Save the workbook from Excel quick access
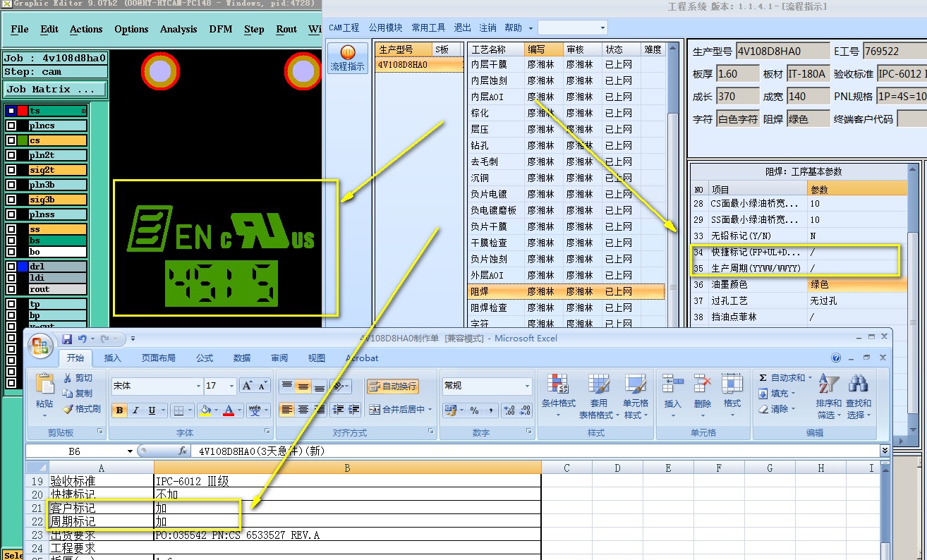 [67, 339]
